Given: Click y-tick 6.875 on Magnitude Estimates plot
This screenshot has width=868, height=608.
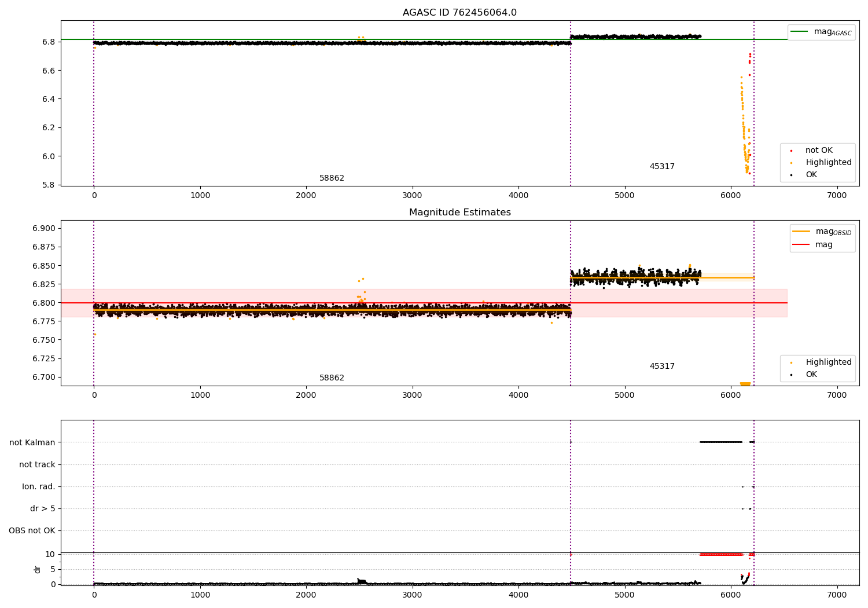Looking at the screenshot, I should click(x=44, y=247).
